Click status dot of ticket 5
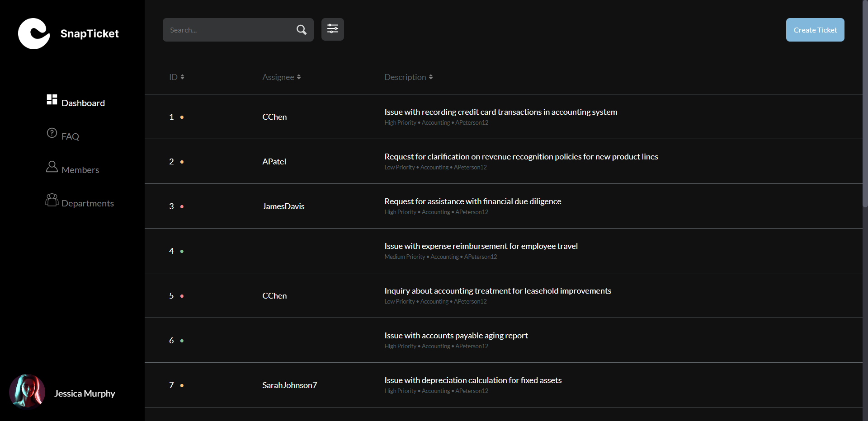The height and width of the screenshot is (421, 868). [182, 296]
